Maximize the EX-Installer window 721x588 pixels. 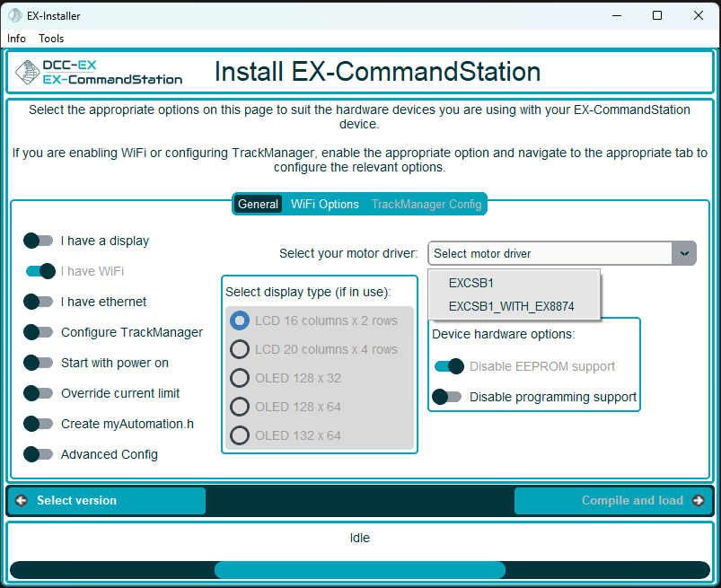657,15
